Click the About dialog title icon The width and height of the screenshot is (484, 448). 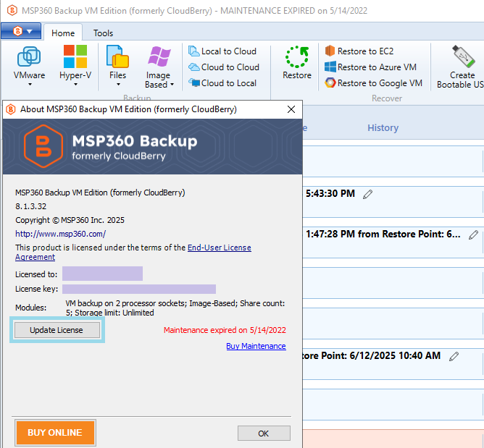(11, 109)
